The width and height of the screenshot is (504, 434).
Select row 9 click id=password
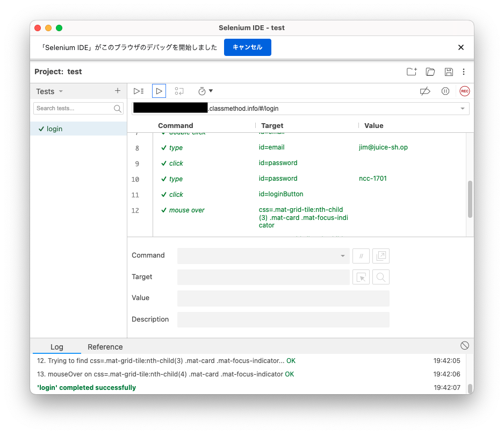coord(297,163)
